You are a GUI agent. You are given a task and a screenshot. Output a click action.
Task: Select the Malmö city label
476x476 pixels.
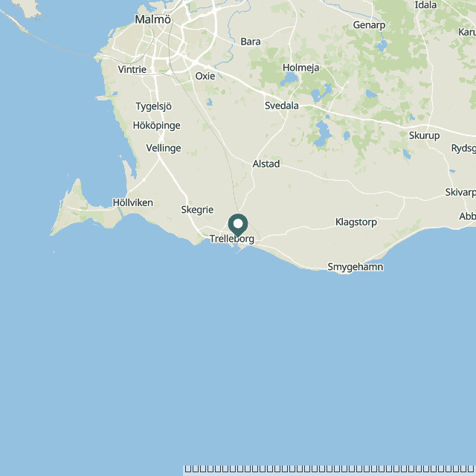point(152,19)
